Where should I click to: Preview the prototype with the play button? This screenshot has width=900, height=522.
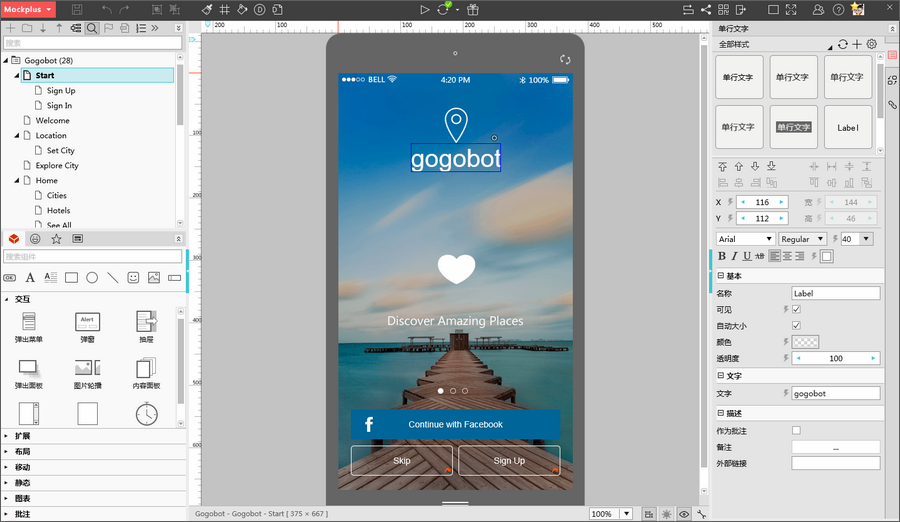click(424, 9)
